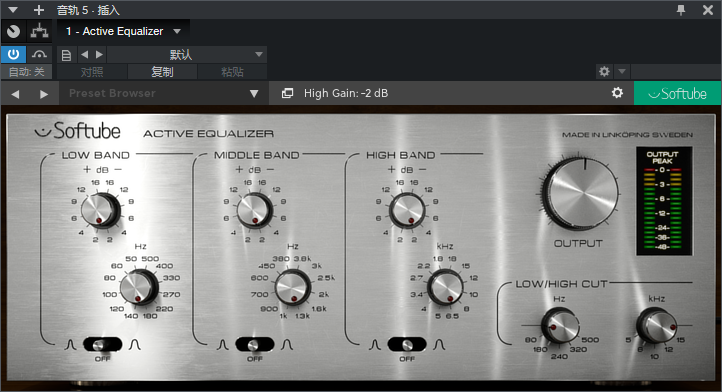This screenshot has width=722, height=392.
Task: Click the High Gain: -2 dB readout
Action: 346,94
